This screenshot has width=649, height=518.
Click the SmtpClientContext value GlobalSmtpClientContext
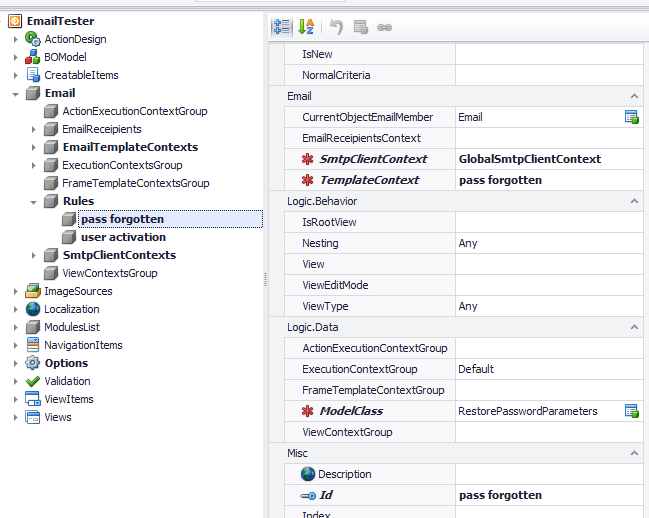(x=529, y=159)
